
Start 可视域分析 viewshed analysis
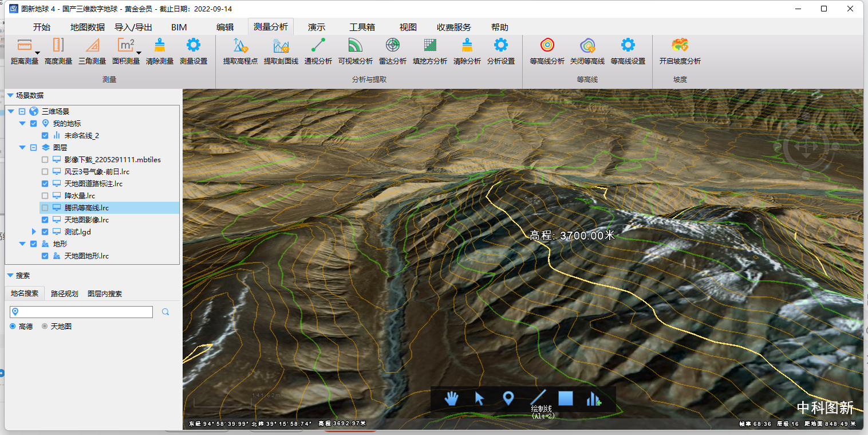356,52
